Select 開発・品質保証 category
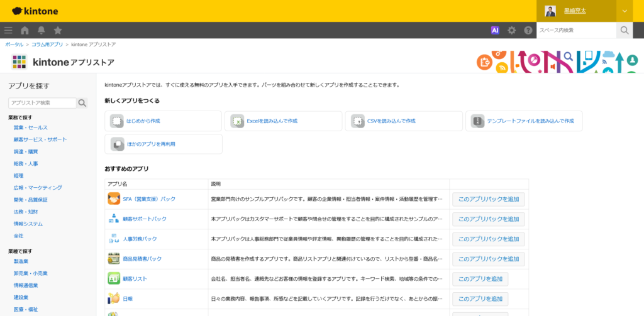 tap(30, 200)
